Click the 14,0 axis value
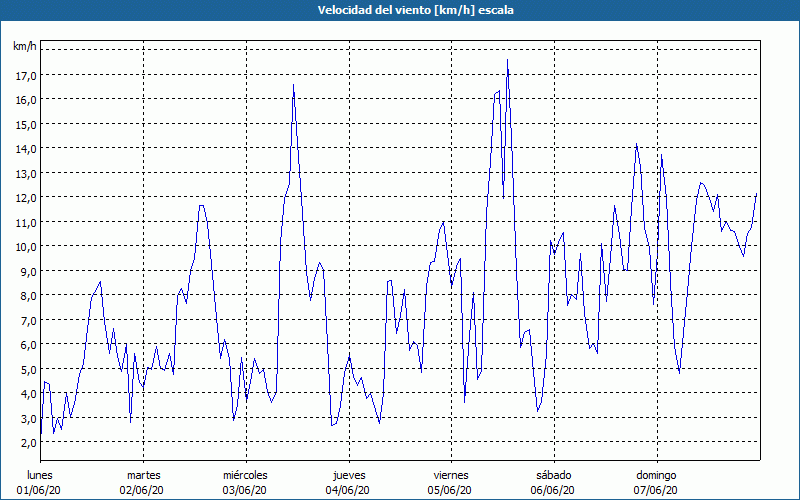Image resolution: width=800 pixels, height=500 pixels. (26, 149)
